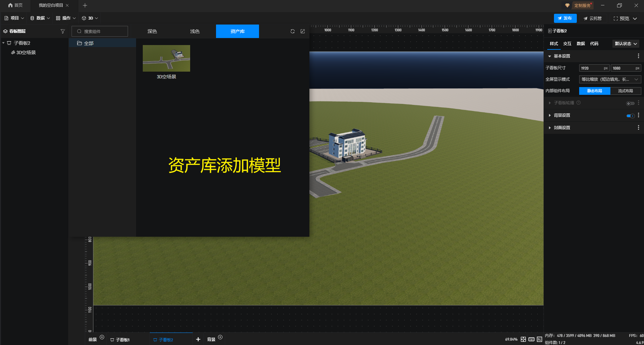Select 流式布局 layout option

click(625, 91)
